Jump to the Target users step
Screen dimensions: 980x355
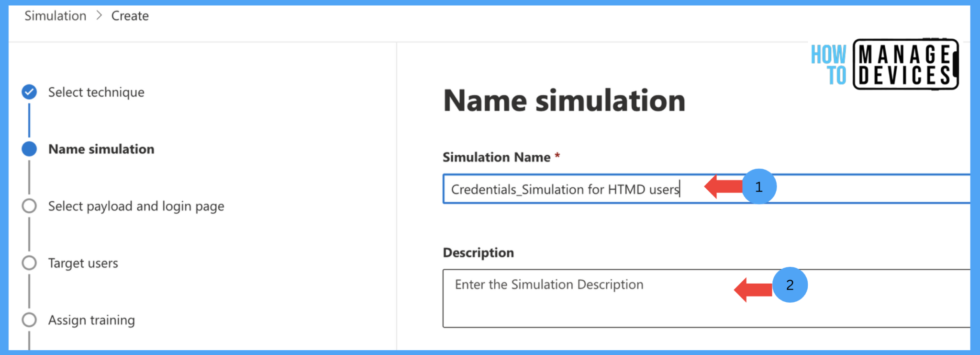pyautogui.click(x=83, y=263)
